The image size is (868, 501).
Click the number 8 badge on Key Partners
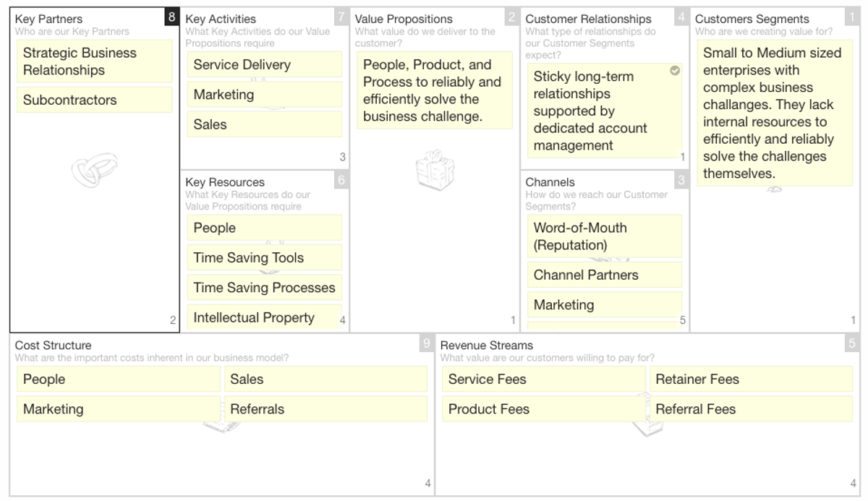171,17
